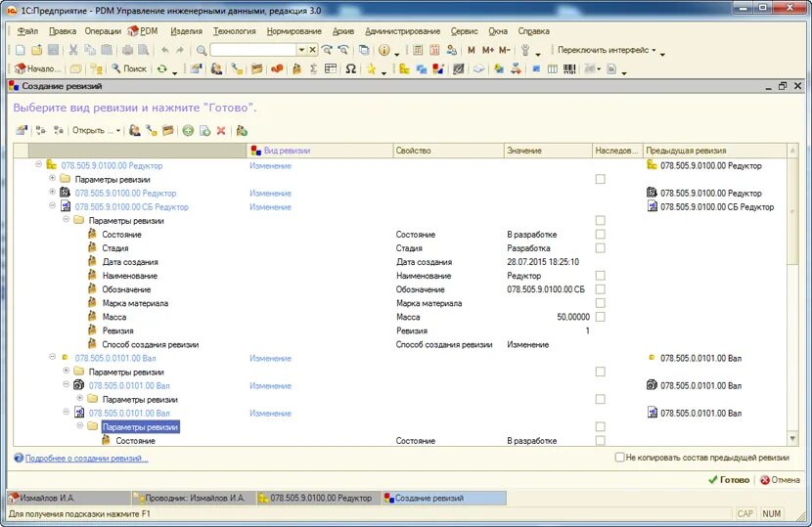Click the Omega symbol icon
Screen dimensions: 812x527
click(x=350, y=68)
